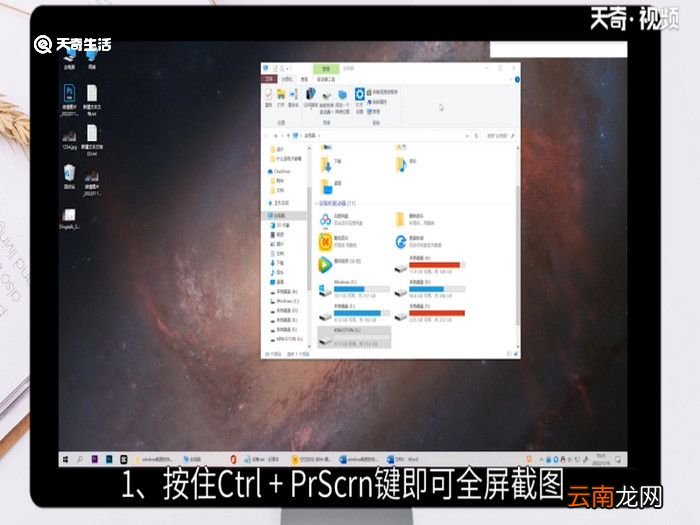
Task: Select KINGSTON (G:) in navigation pane
Action: pyautogui.click(x=286, y=339)
